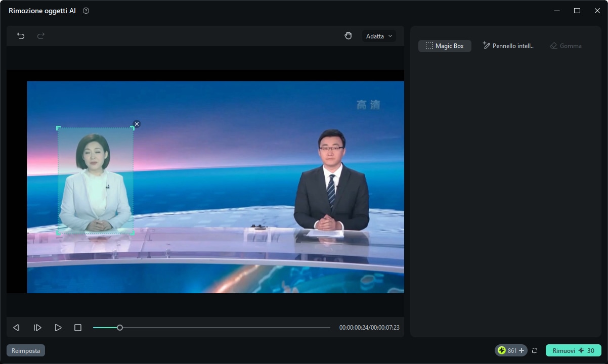Play the video preview

click(x=58, y=328)
